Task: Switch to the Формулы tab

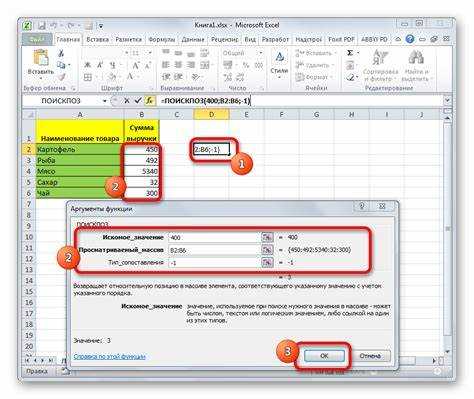Action: 162,39
